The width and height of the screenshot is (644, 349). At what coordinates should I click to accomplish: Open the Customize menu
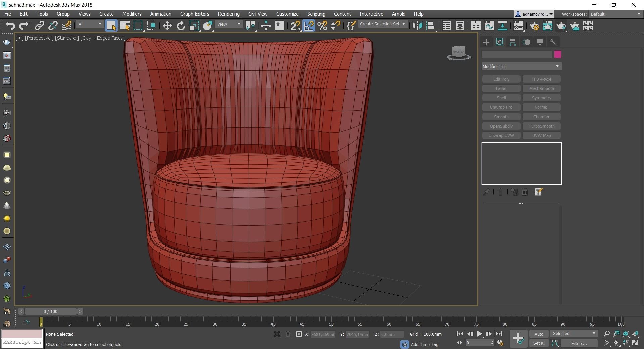coord(287,14)
